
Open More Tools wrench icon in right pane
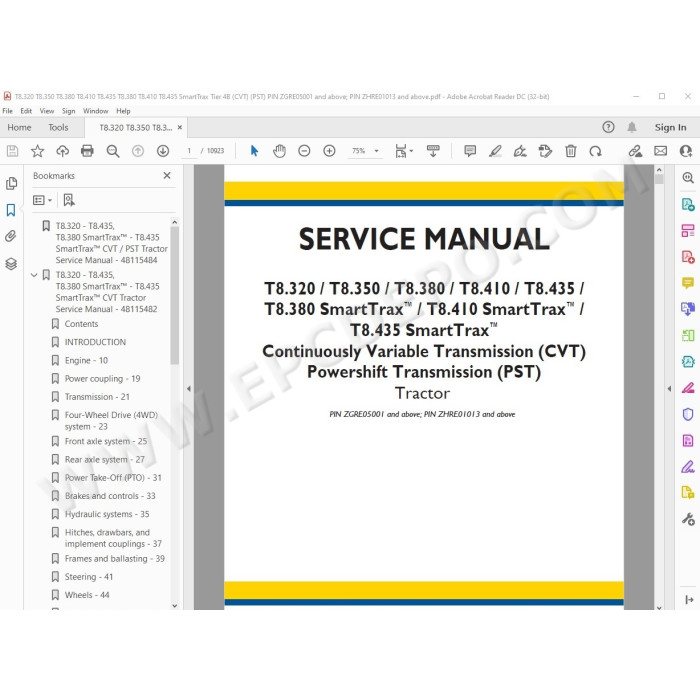688,519
